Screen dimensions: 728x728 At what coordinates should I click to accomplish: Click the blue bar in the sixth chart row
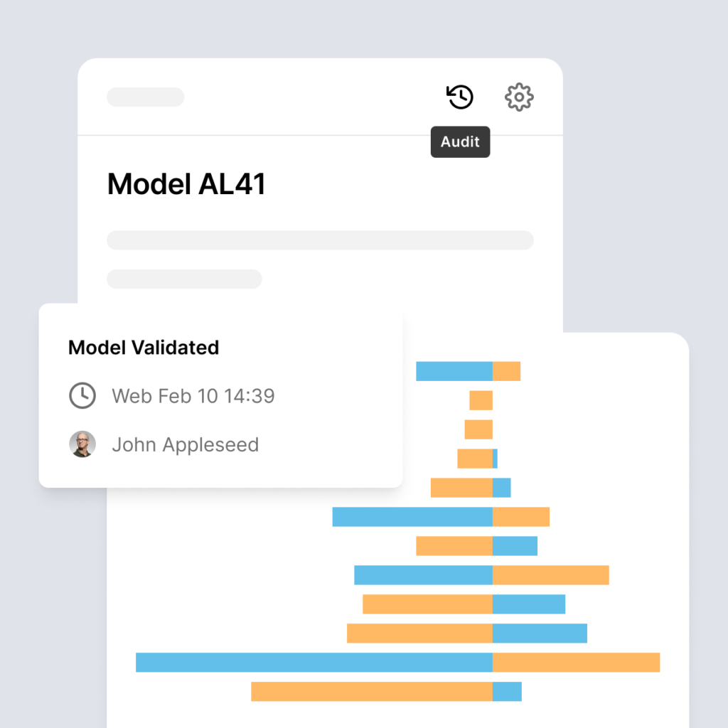pyautogui.click(x=412, y=517)
